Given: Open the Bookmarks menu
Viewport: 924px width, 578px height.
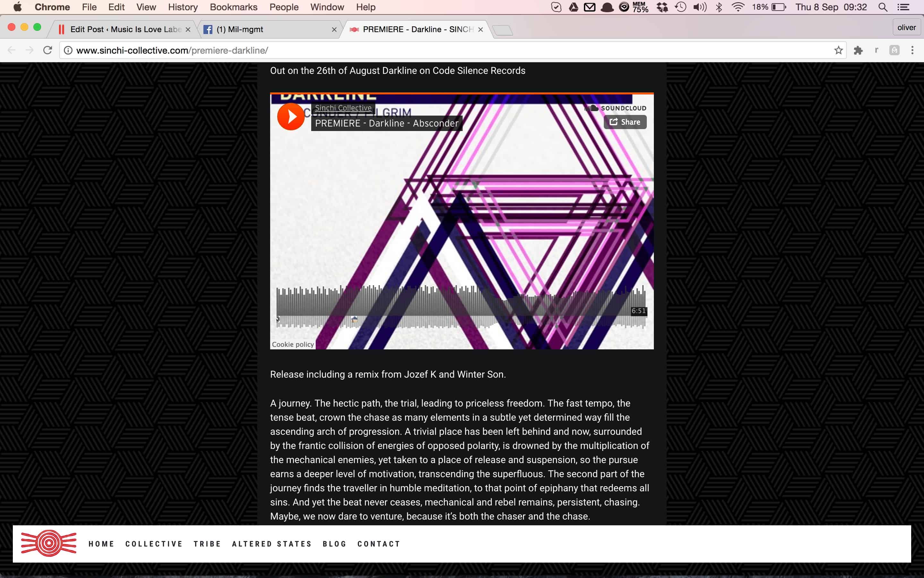Looking at the screenshot, I should (234, 7).
